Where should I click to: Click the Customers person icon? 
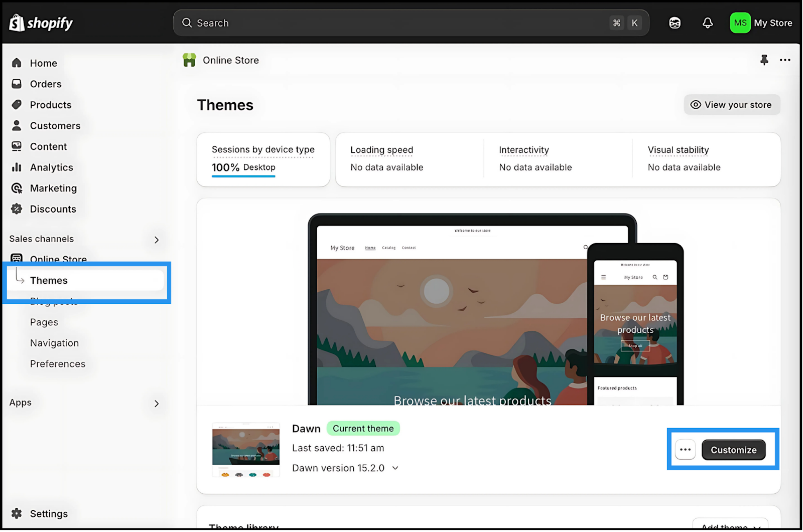click(x=16, y=125)
